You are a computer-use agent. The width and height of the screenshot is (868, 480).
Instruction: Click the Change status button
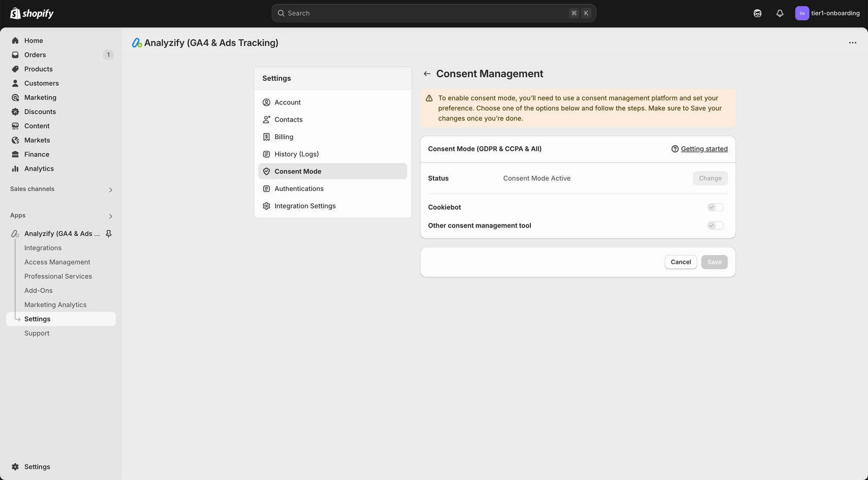pyautogui.click(x=710, y=178)
